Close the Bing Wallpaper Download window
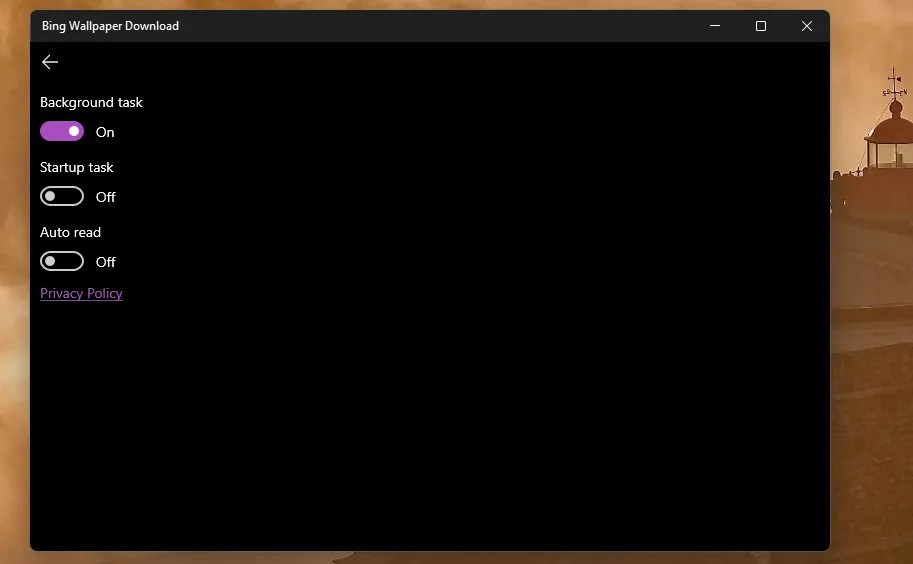This screenshot has width=913, height=564. (x=806, y=26)
